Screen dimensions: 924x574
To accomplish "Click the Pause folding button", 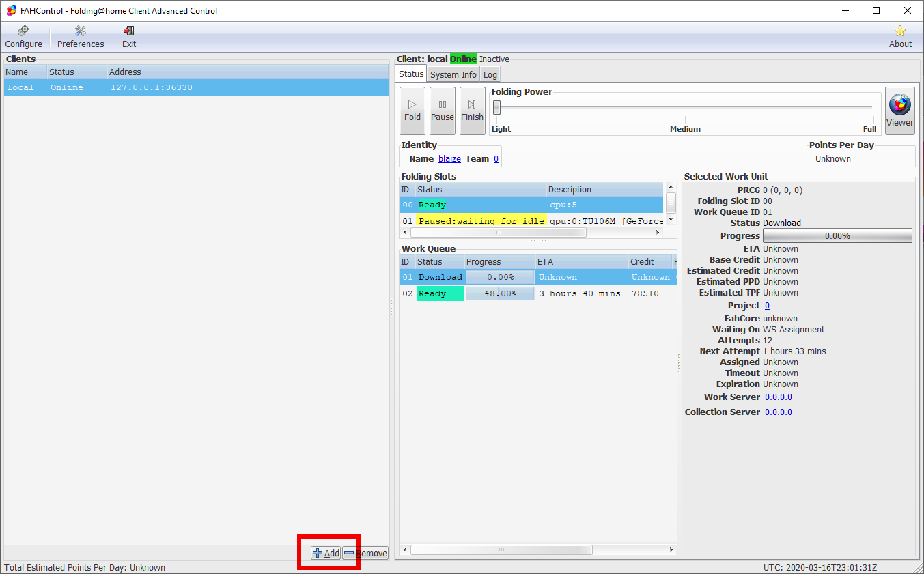I will 443,111.
